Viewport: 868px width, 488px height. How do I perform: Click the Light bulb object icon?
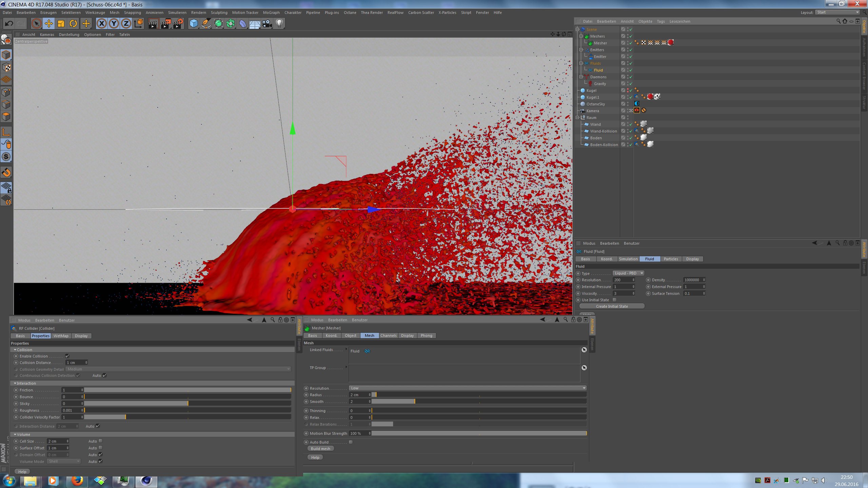point(279,23)
